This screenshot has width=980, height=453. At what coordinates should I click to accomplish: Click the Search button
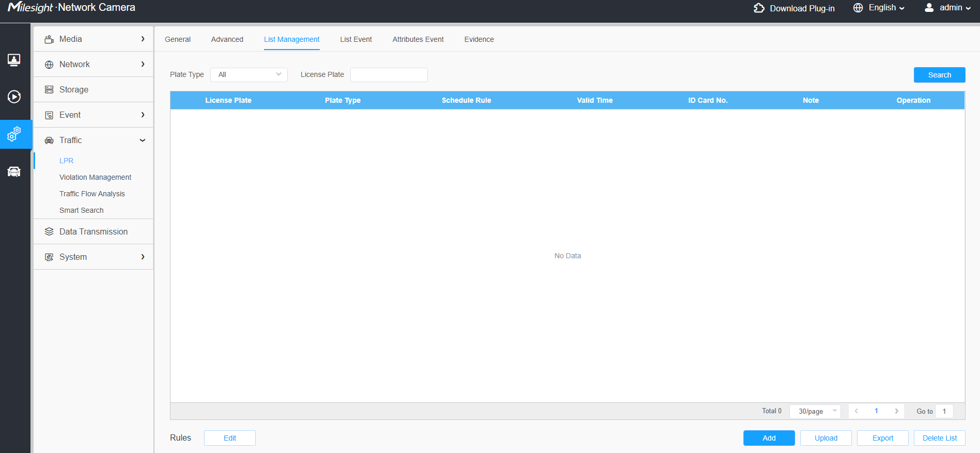[x=939, y=75]
